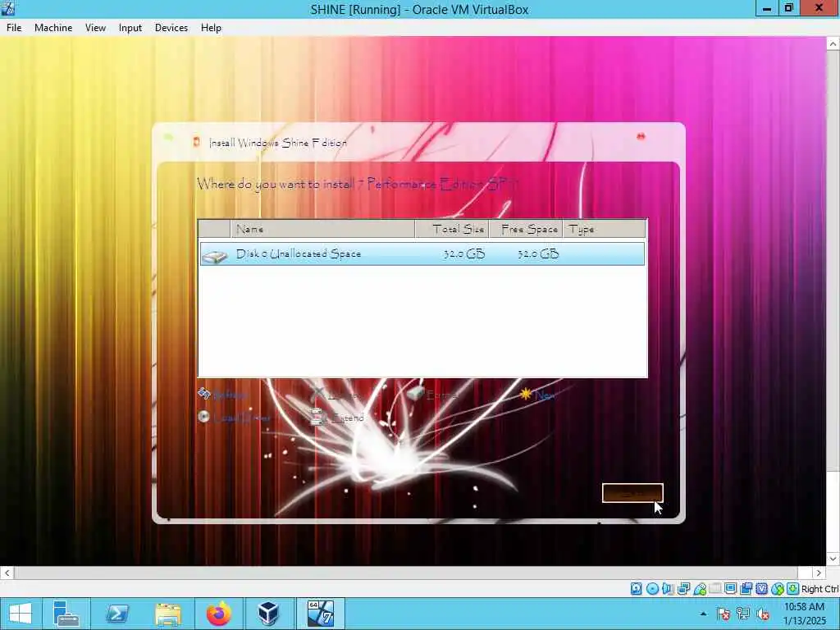Open File Explorer from taskbar
Screen dimensions: 840x630
click(167, 614)
